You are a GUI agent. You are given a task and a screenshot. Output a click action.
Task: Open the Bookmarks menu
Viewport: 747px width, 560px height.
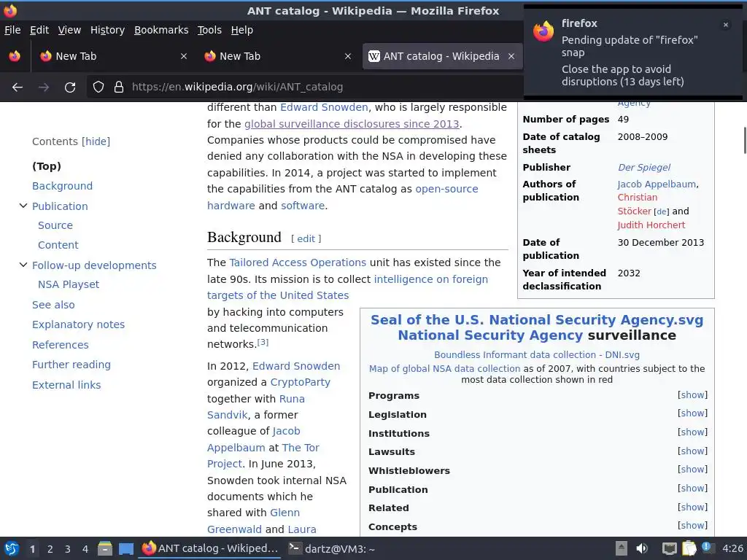click(x=161, y=30)
